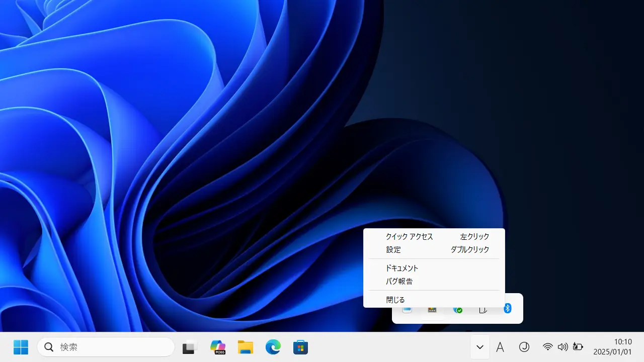Image resolution: width=644 pixels, height=362 pixels.
Task: Launch Microsoft Edge browser
Action: point(273,347)
